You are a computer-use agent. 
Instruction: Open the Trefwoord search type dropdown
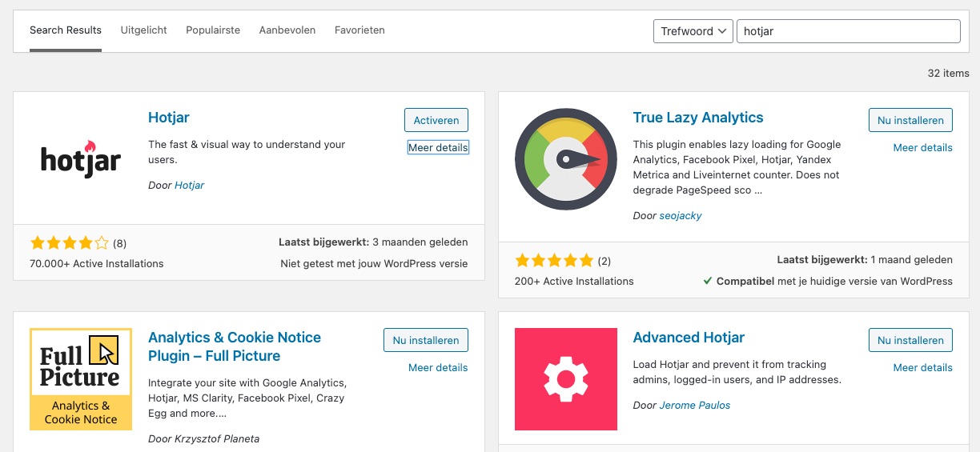click(693, 31)
